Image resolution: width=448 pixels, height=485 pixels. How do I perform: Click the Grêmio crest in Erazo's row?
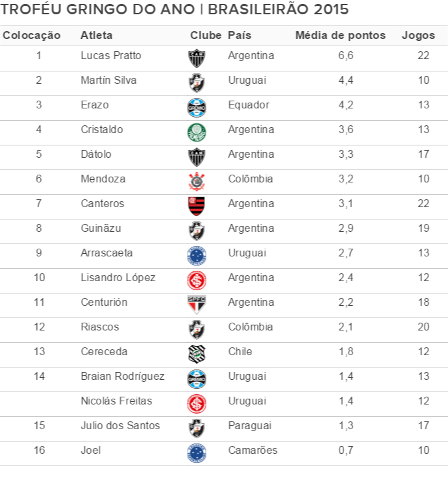(x=196, y=107)
